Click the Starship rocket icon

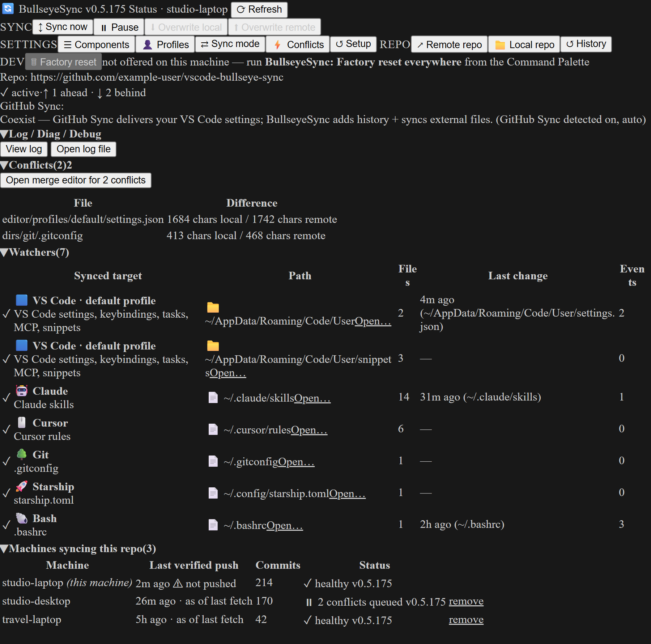click(22, 486)
